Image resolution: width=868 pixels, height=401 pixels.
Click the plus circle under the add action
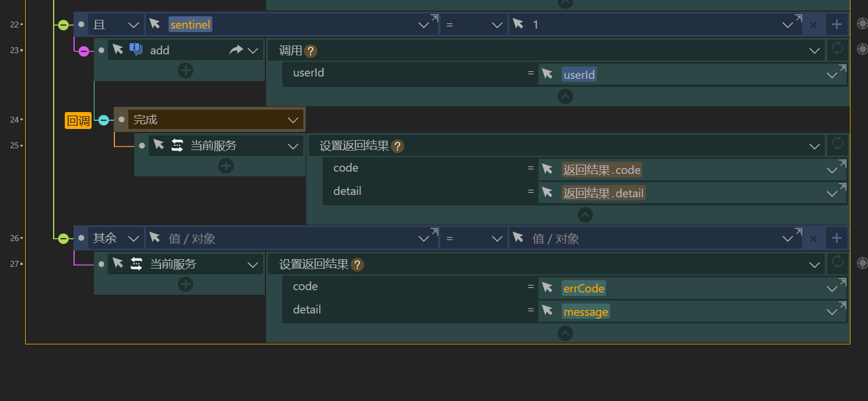pyautogui.click(x=185, y=71)
